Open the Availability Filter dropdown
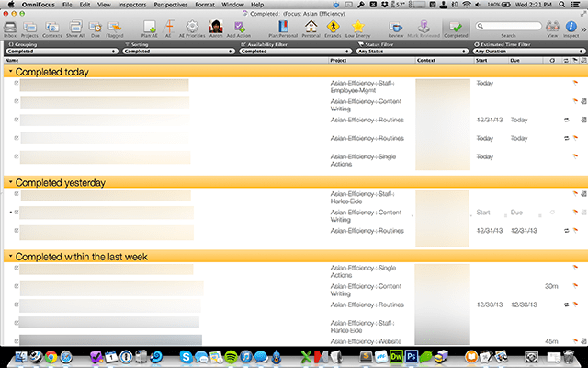The height and width of the screenshot is (368, 588). pyautogui.click(x=296, y=52)
